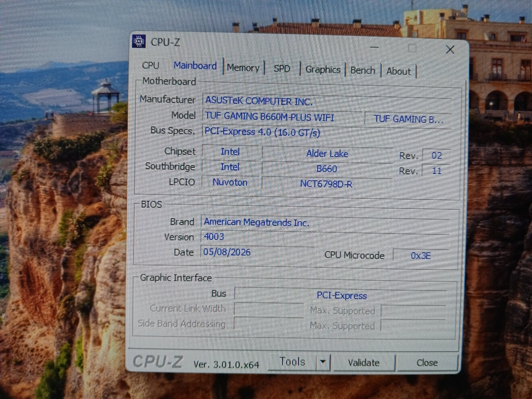Close the CPU-Z window with X

450,49
